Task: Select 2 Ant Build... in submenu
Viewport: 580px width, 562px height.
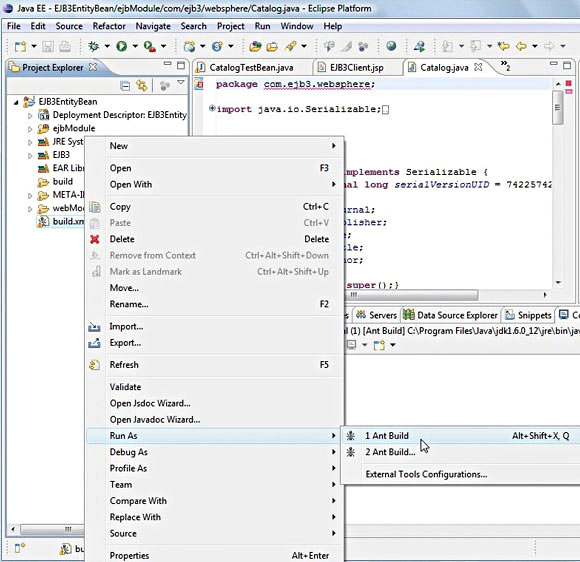Action: click(461, 452)
